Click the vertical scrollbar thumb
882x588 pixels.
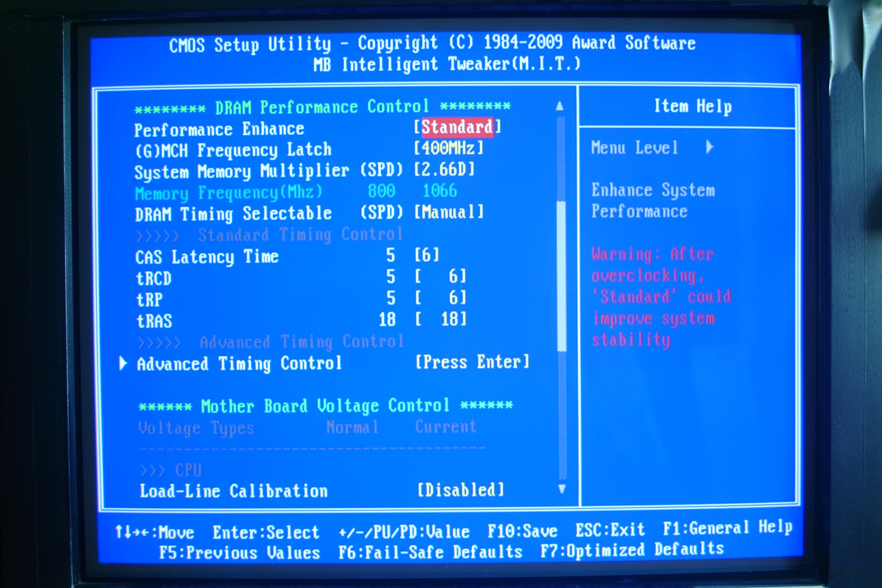[562, 276]
